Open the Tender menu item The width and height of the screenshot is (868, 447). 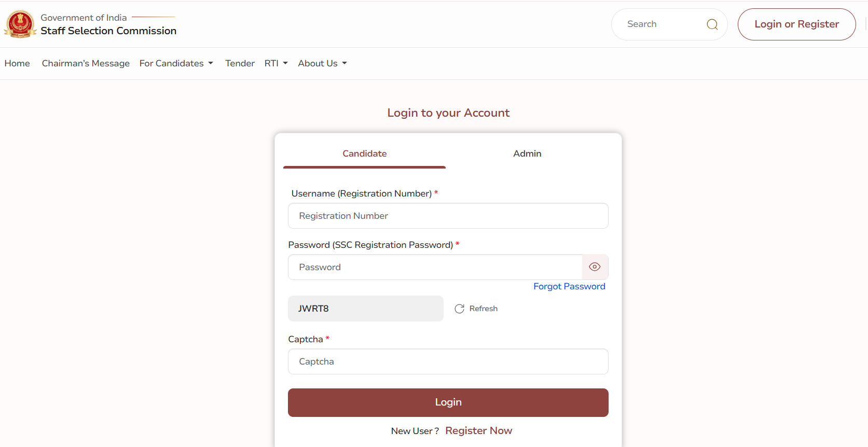pos(240,63)
